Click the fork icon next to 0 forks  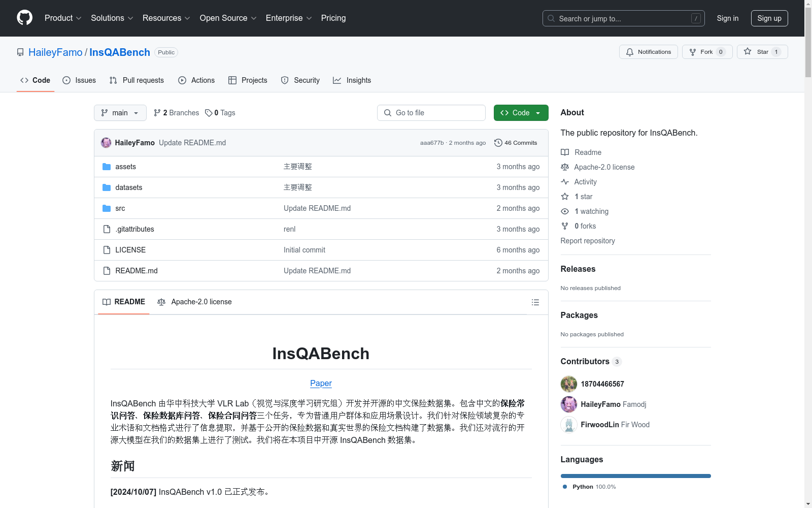(565, 226)
